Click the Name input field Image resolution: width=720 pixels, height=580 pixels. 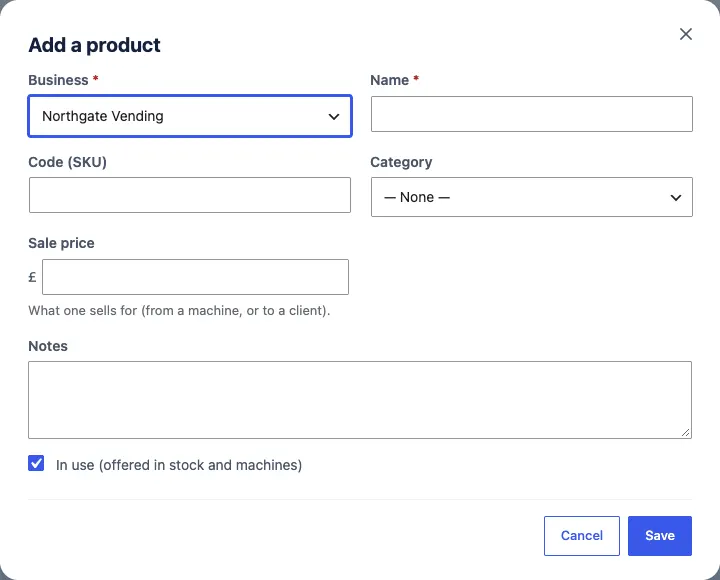pos(532,114)
